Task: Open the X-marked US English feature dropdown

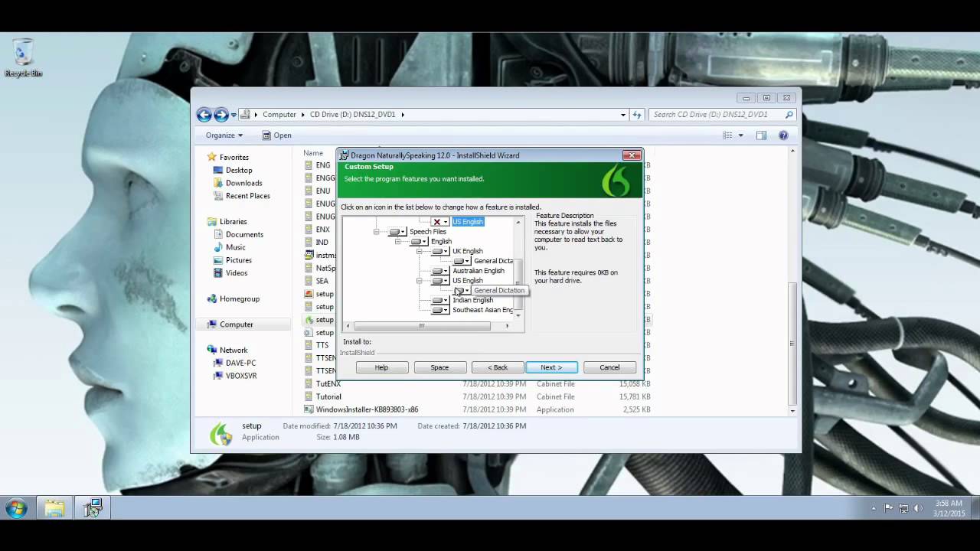Action: pos(440,222)
